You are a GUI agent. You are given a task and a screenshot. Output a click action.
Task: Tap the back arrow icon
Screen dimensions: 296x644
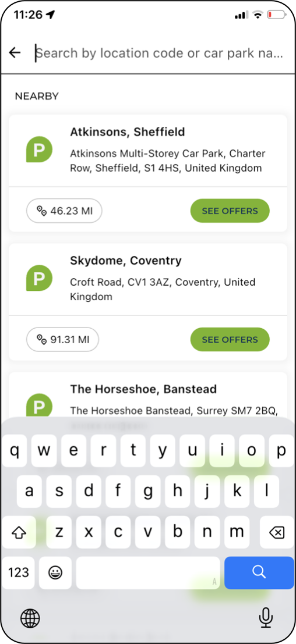(15, 52)
